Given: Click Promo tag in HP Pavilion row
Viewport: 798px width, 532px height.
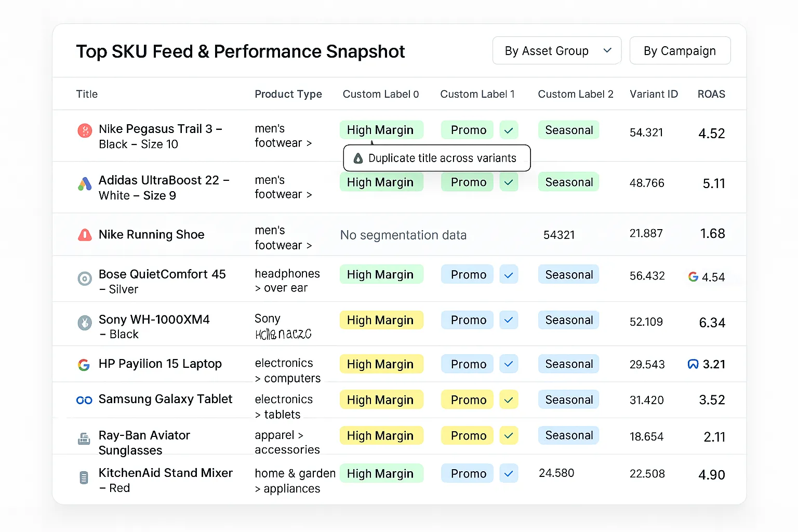Looking at the screenshot, I should click(x=467, y=364).
